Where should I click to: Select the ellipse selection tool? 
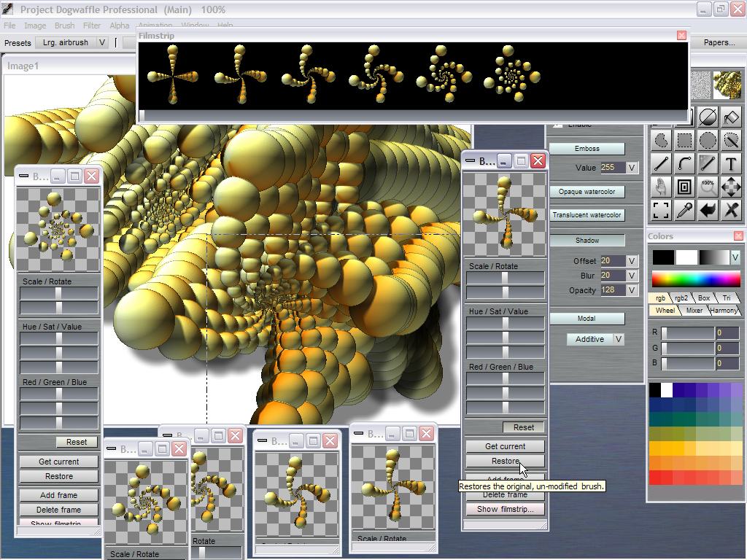(708, 140)
